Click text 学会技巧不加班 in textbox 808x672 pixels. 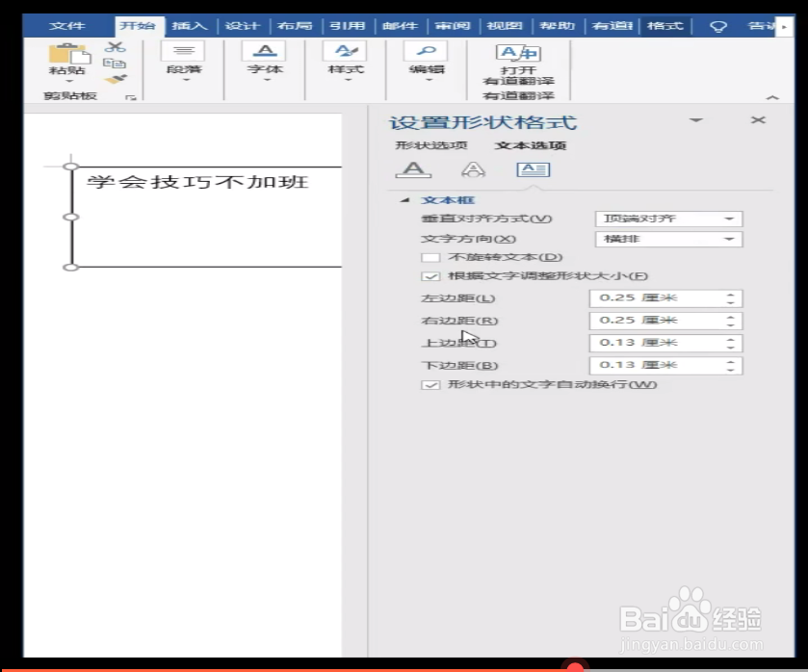click(x=197, y=182)
